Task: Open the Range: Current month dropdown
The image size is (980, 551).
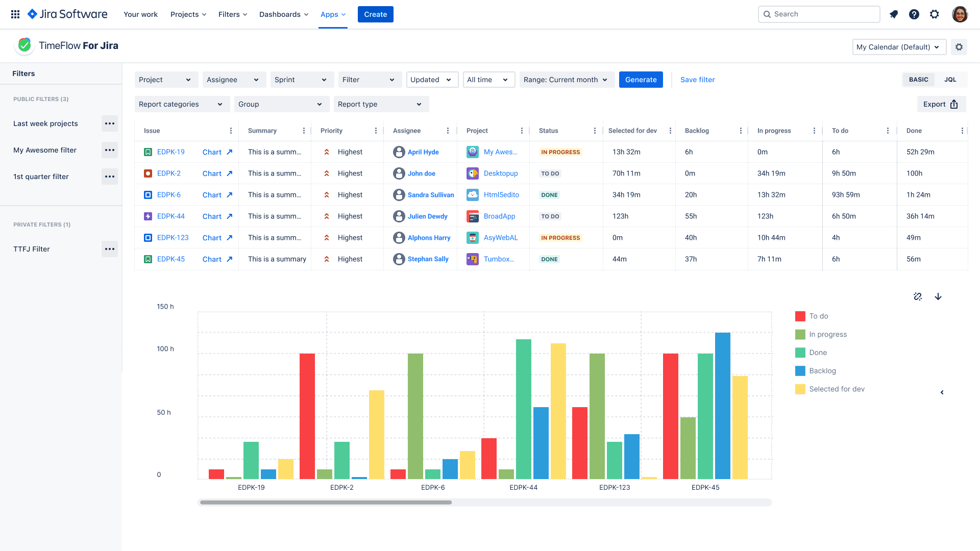Action: click(566, 80)
